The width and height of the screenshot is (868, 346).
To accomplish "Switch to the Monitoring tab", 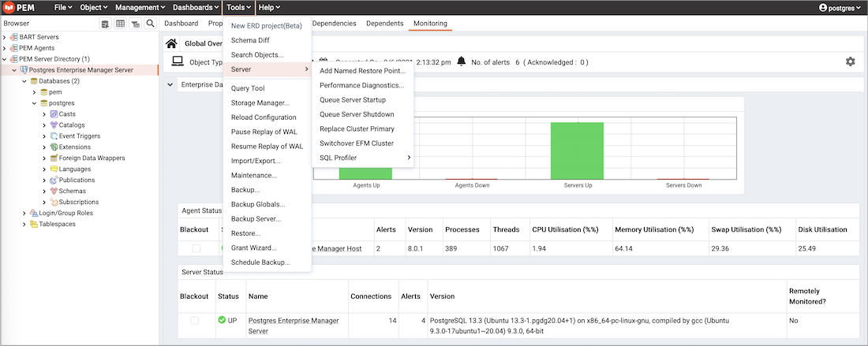I will 430,23.
